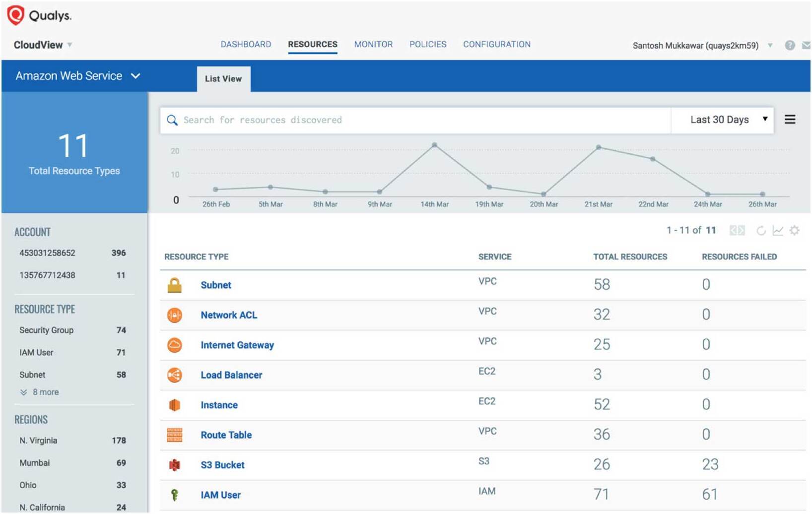The height and width of the screenshot is (514, 812).
Task: Select the Resources tab
Action: pos(313,45)
